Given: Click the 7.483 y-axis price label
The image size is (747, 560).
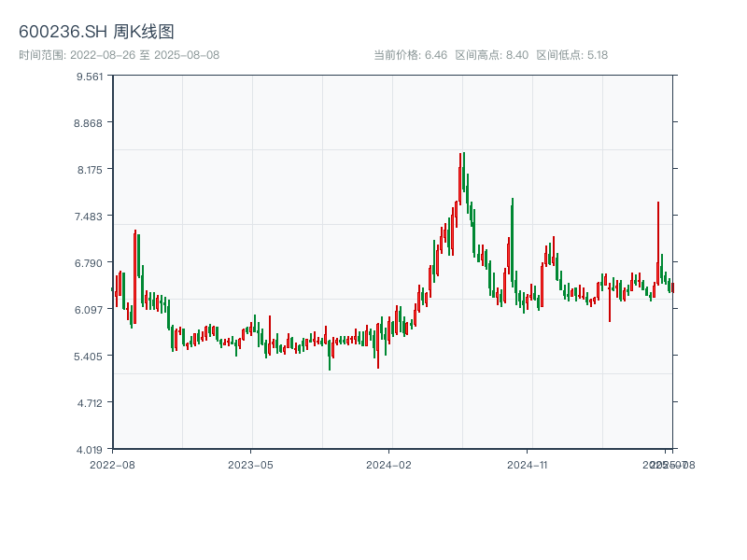Looking at the screenshot, I should click(x=90, y=217).
